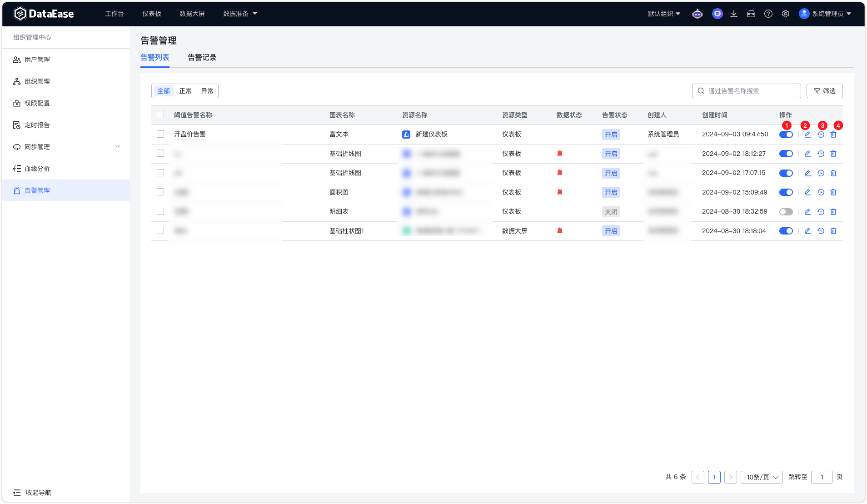Select the 告警列表 tab
The width and height of the screenshot is (867, 504).
click(x=155, y=58)
